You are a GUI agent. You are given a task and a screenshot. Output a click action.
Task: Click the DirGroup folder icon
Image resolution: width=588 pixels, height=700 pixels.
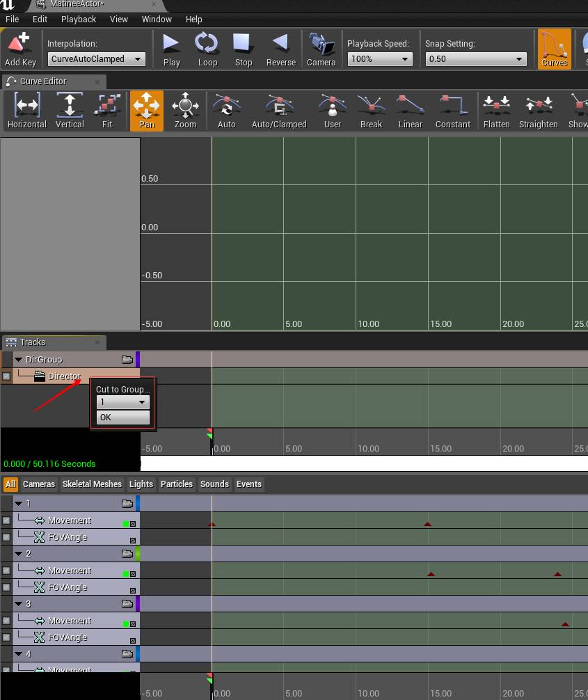click(x=127, y=359)
